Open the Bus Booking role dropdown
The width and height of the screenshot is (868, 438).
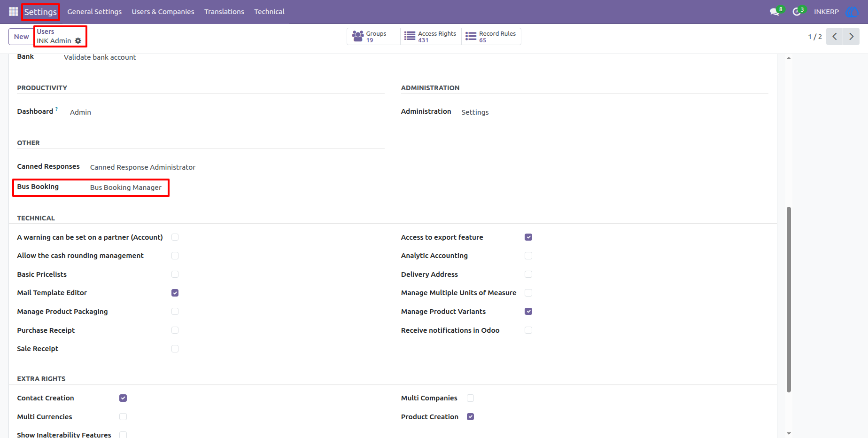pyautogui.click(x=126, y=188)
